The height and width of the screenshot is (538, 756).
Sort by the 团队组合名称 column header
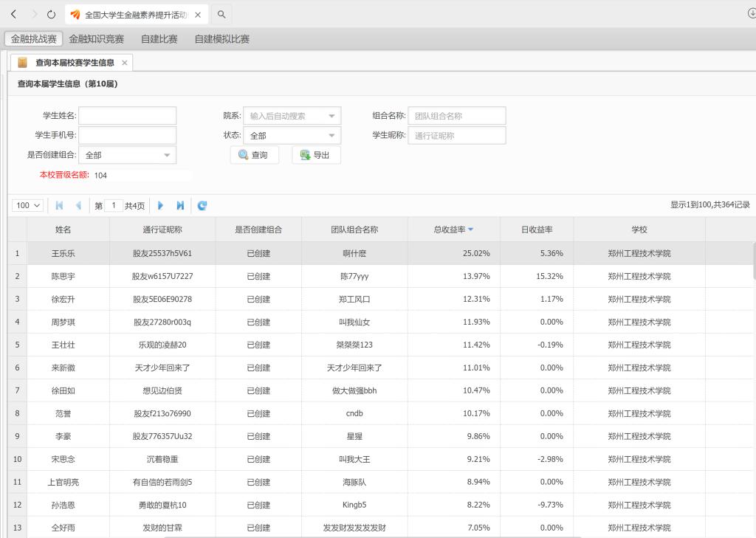(354, 230)
